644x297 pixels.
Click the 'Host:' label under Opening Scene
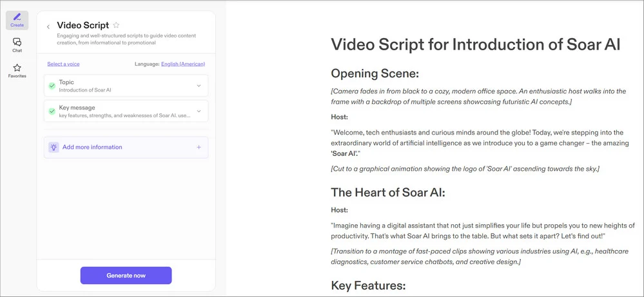click(x=340, y=117)
